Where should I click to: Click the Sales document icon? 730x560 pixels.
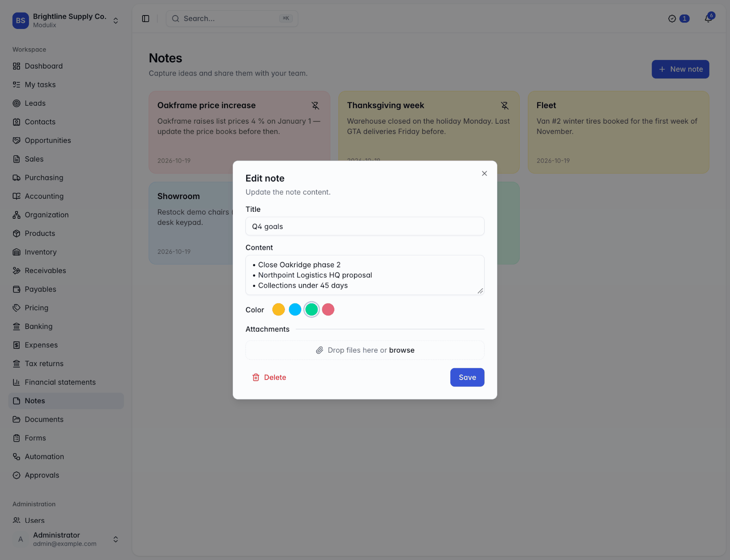point(16,159)
